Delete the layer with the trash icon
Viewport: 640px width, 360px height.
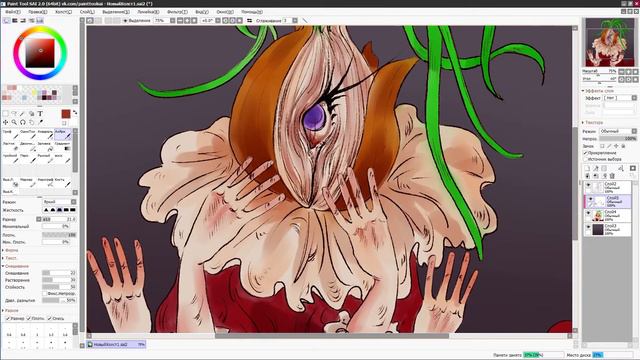pyautogui.click(x=612, y=176)
